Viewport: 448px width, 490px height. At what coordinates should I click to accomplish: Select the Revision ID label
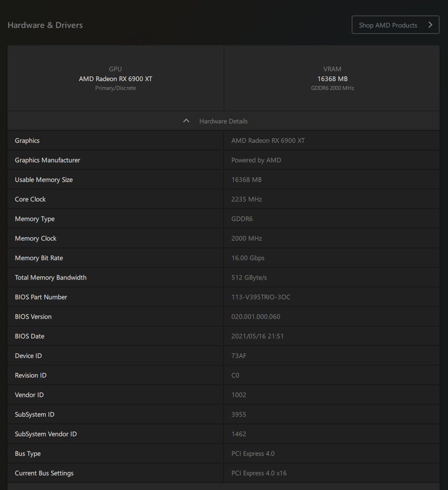tap(31, 375)
